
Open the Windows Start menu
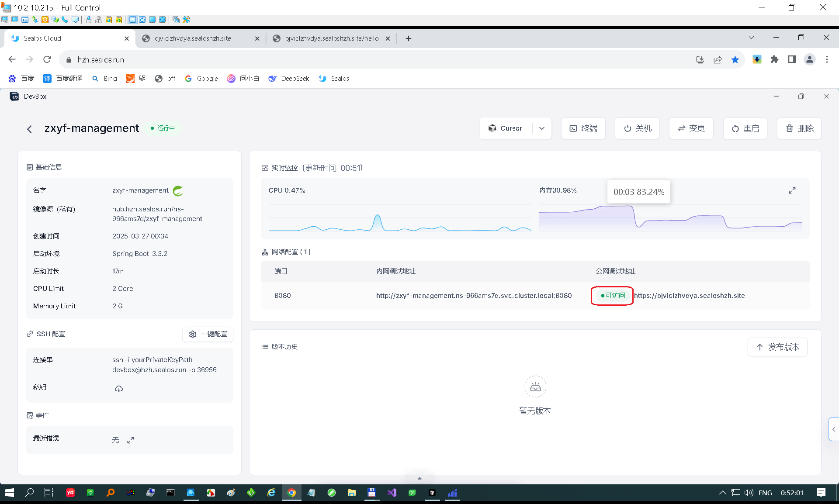pos(9,493)
